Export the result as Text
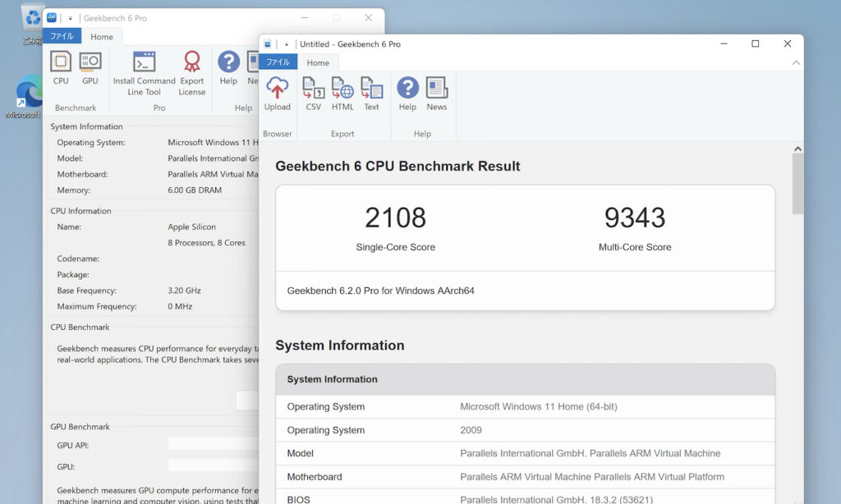This screenshot has width=841, height=504. [x=371, y=92]
